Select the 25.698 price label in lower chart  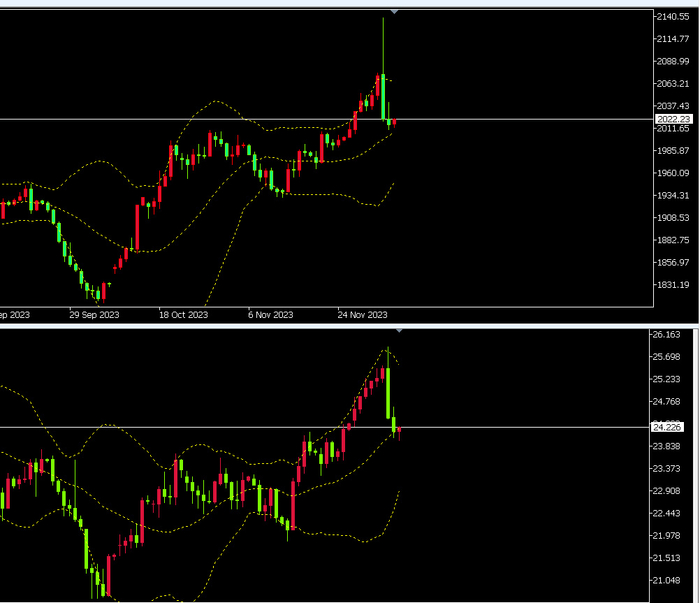pos(667,357)
